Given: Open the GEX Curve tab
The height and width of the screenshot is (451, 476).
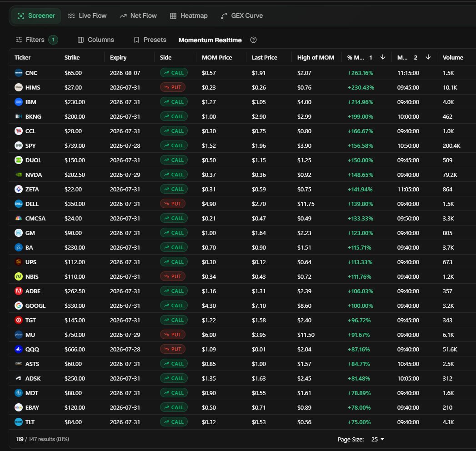Looking at the screenshot, I should (242, 16).
